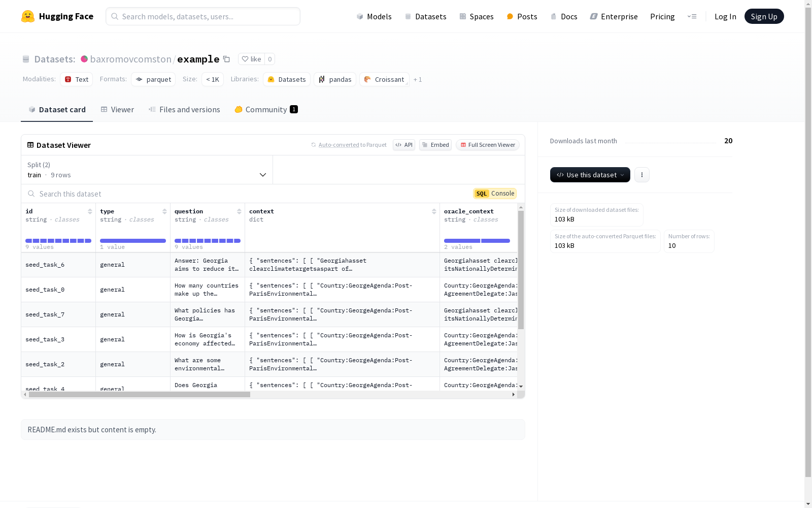This screenshot has height=508, width=812.
Task: Sort the question column
Action: pyautogui.click(x=239, y=211)
